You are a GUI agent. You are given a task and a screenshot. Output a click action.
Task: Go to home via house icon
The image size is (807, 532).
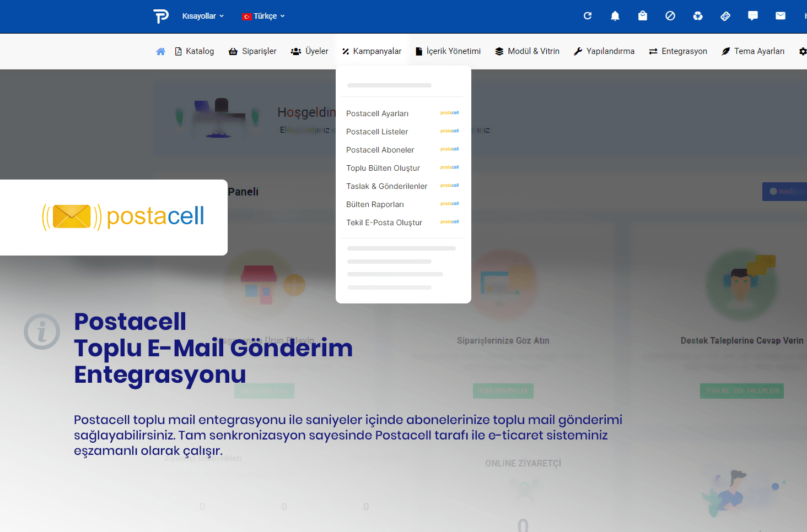tap(160, 51)
